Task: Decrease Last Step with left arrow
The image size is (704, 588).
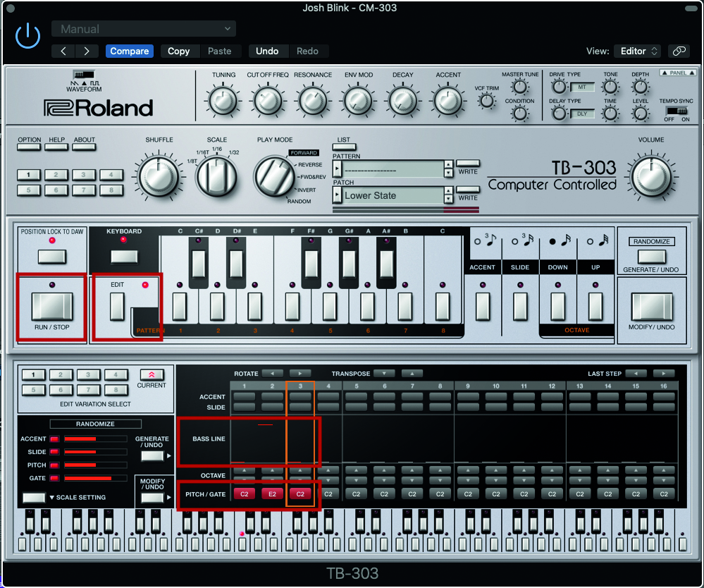Action: click(636, 373)
